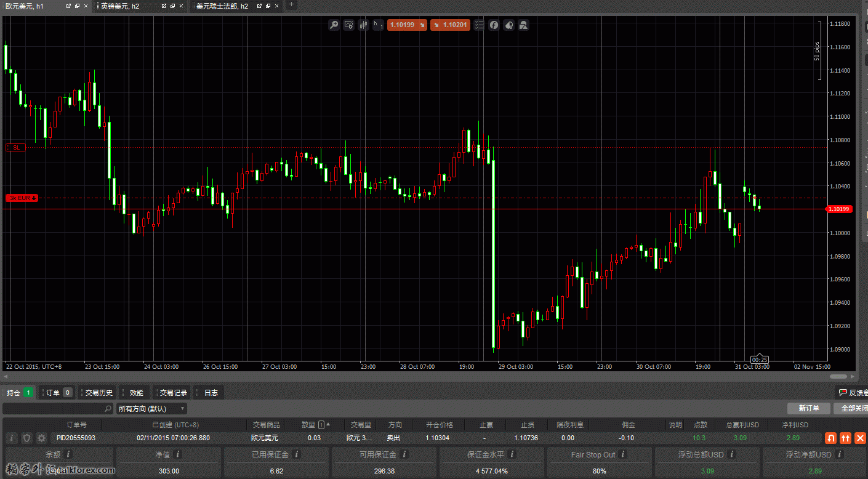This screenshot has height=479, width=868.
Task: Expand the 所有方向 (默认) direction dropdown
Action: [x=151, y=408]
